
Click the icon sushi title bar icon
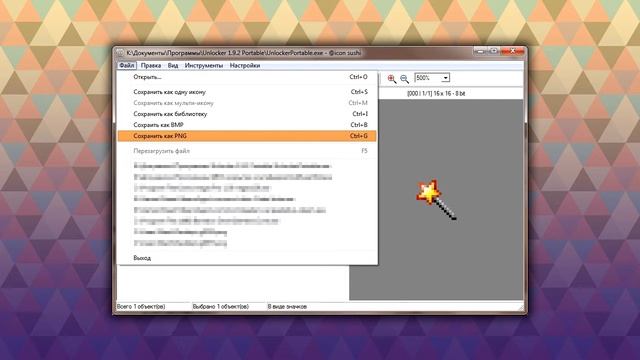[x=120, y=53]
